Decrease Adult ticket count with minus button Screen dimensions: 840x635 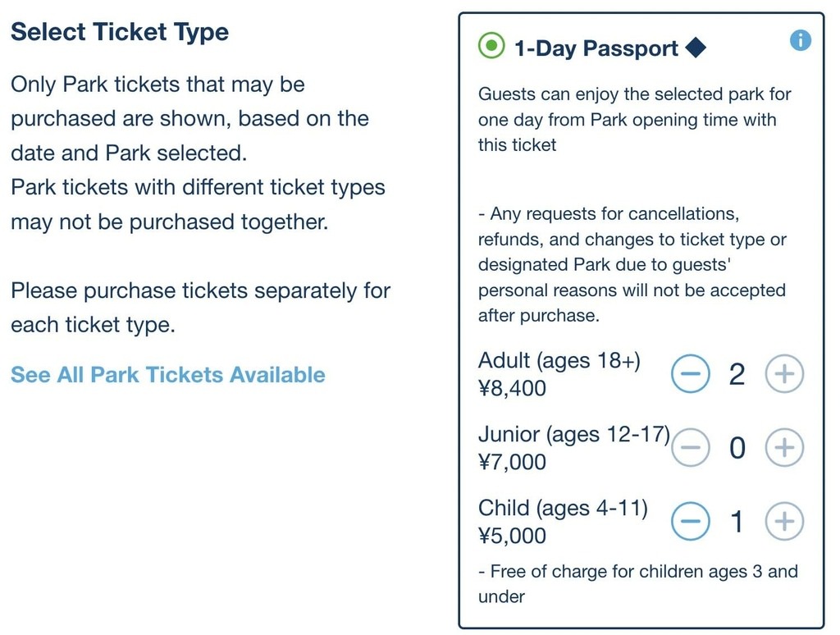tap(690, 373)
